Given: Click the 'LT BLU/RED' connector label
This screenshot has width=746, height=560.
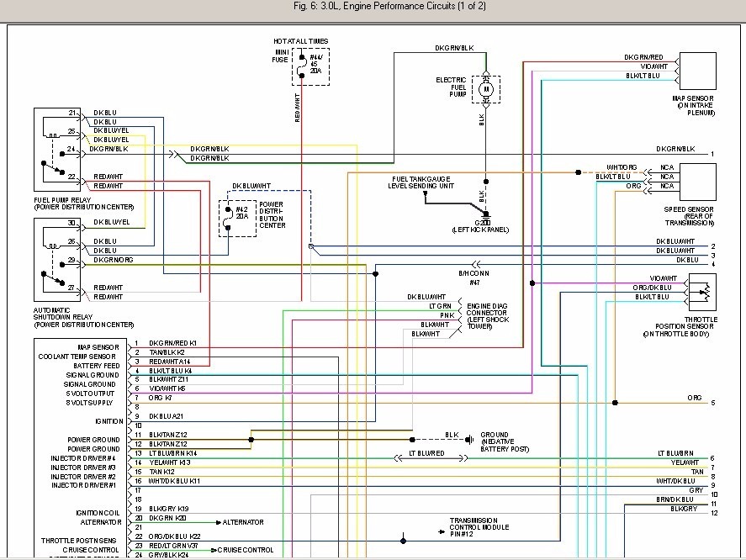Looking at the screenshot, I should point(426,453).
